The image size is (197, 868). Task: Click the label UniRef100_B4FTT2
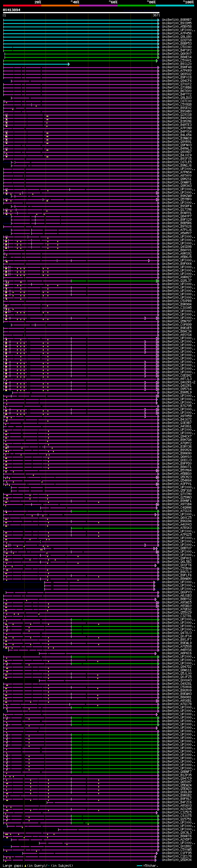click(x=177, y=95)
